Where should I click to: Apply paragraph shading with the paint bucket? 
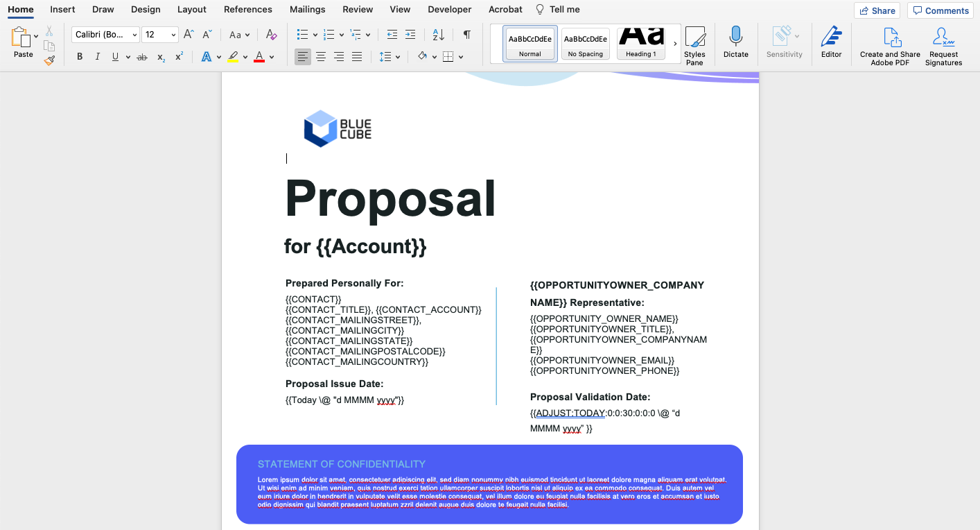point(422,57)
